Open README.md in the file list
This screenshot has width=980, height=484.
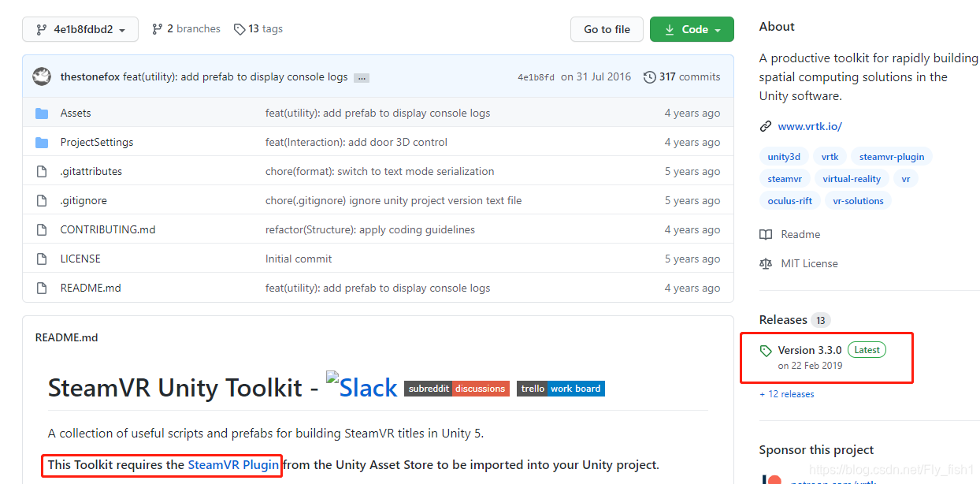tap(91, 289)
